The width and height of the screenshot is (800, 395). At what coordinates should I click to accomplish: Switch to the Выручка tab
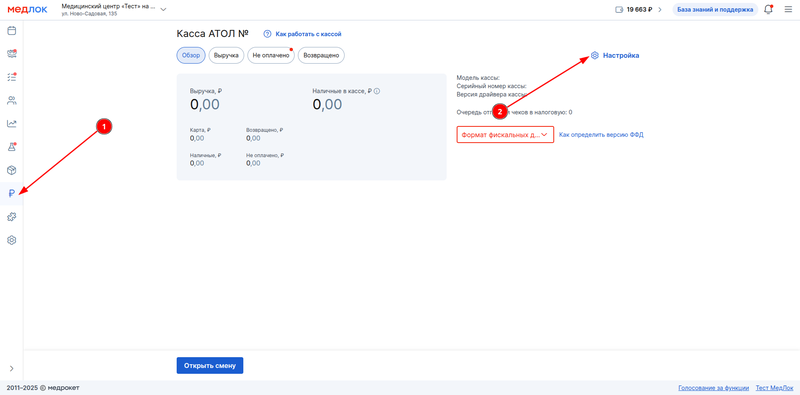pos(227,55)
